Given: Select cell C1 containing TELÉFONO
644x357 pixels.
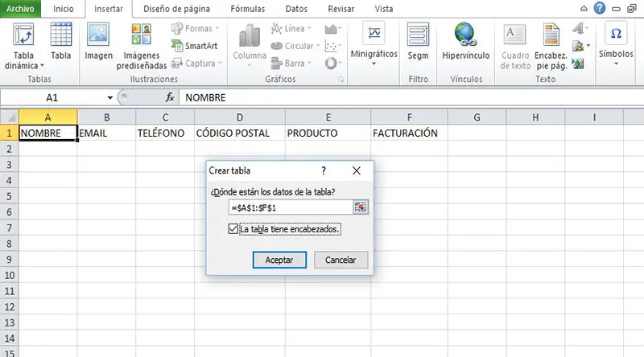Looking at the screenshot, I should click(x=165, y=133).
